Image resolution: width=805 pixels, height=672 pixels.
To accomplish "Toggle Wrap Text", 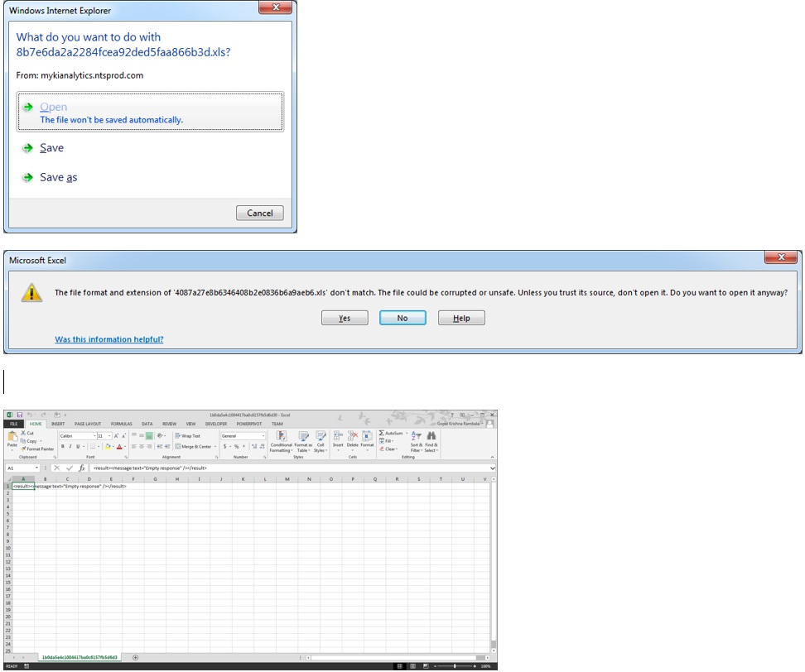I will (x=187, y=436).
